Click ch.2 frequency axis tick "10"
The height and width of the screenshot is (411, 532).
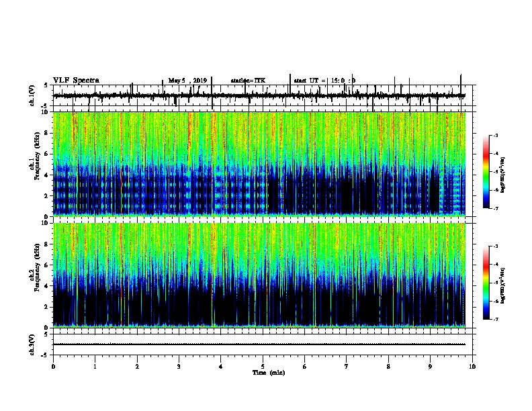pos(46,223)
